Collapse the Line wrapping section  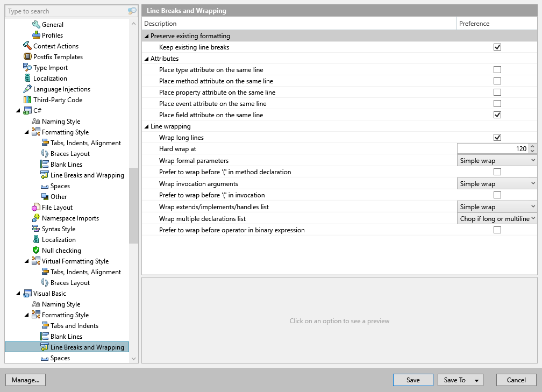147,126
